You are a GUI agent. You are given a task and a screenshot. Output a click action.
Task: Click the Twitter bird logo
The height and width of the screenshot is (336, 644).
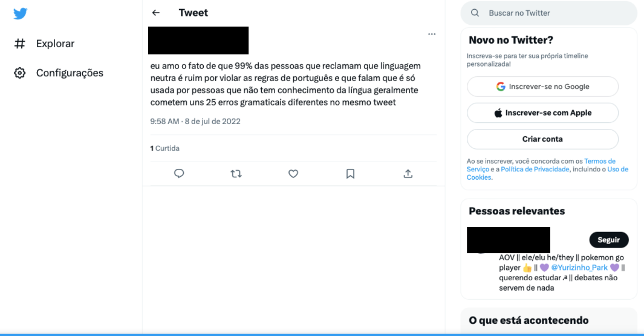(20, 13)
